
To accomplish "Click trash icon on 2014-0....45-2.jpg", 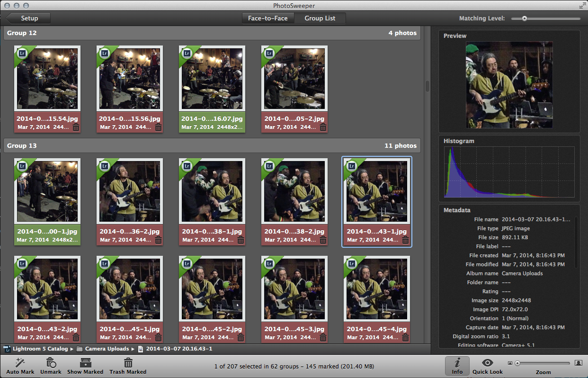I will click(x=241, y=337).
